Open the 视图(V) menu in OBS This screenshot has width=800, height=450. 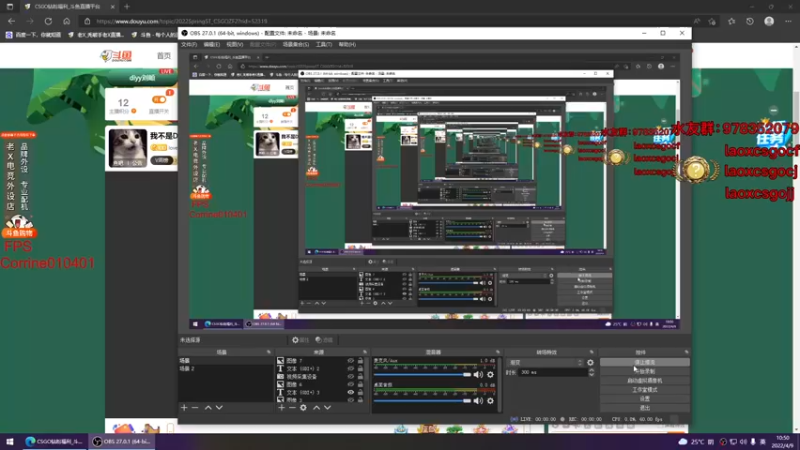(234, 44)
